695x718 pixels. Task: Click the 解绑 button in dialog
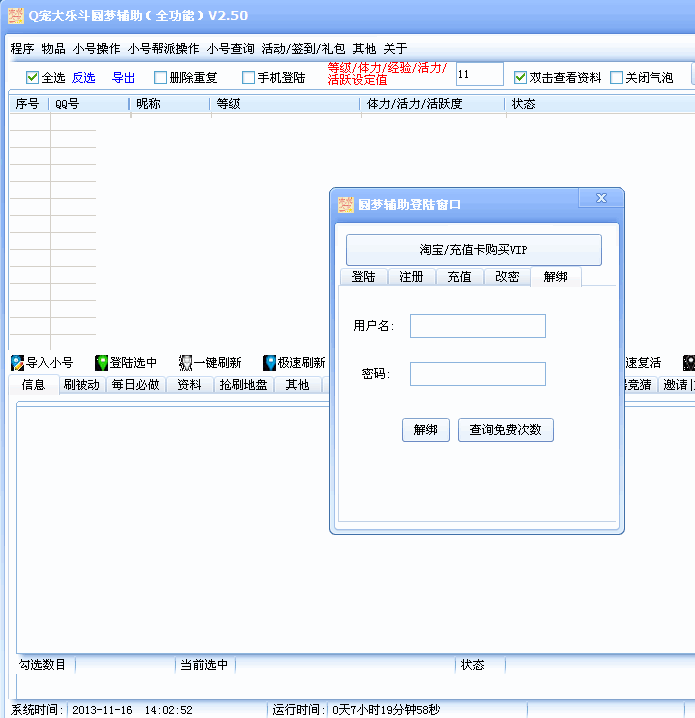[x=426, y=430]
